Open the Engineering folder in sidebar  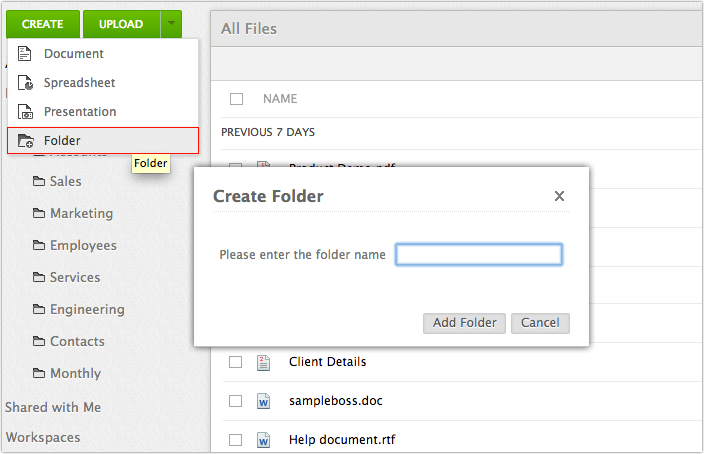(x=87, y=310)
